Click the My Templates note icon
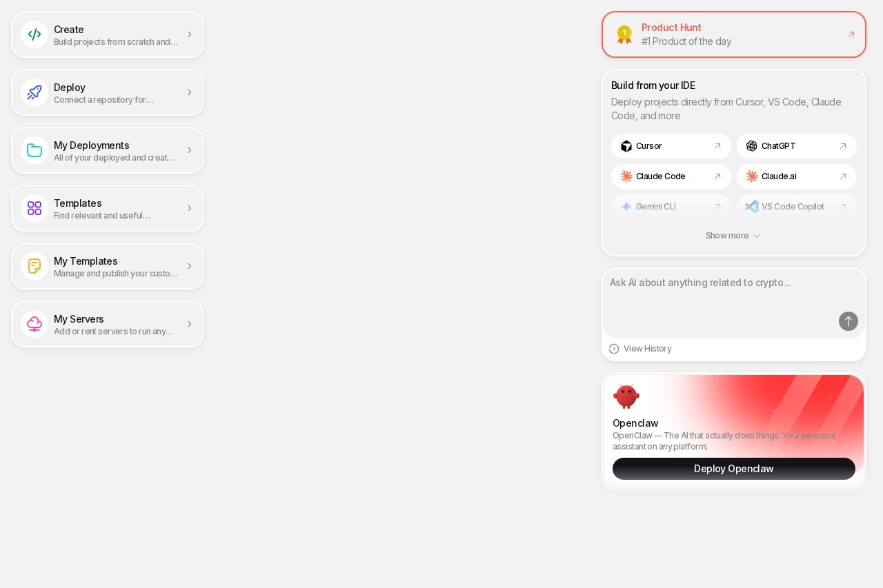Image resolution: width=883 pixels, height=588 pixels. point(34,266)
